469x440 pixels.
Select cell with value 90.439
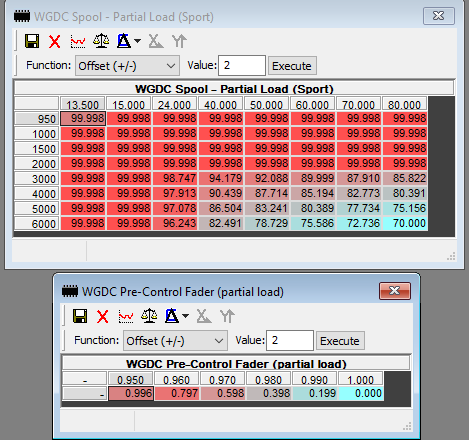click(x=221, y=193)
